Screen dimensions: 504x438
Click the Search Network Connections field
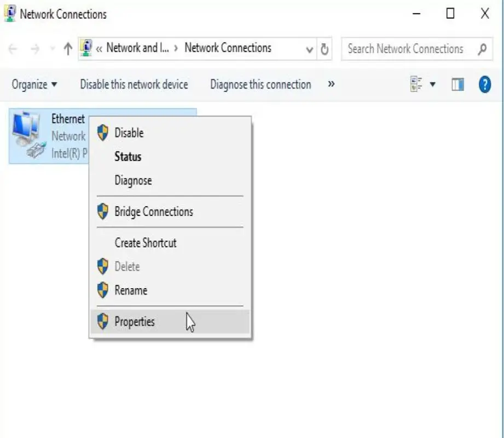coord(405,49)
